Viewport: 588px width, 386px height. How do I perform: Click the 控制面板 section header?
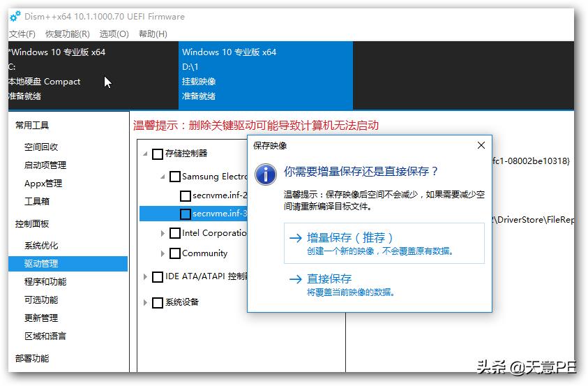click(32, 224)
